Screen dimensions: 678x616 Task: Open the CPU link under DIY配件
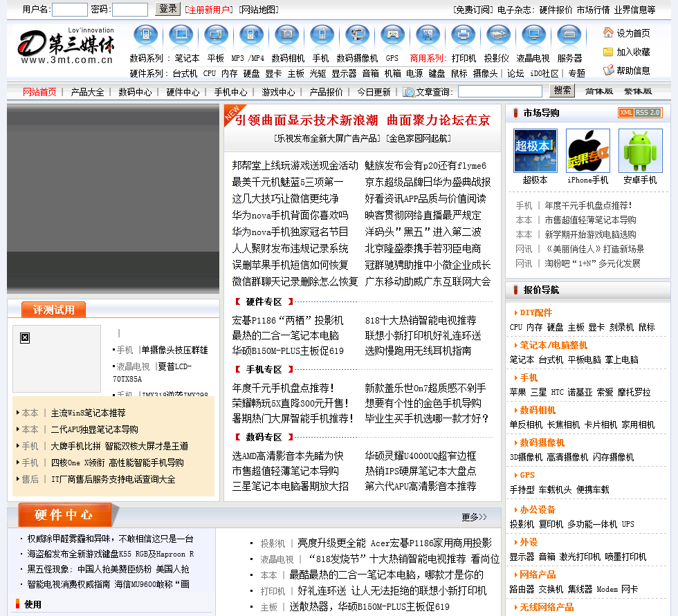click(516, 327)
